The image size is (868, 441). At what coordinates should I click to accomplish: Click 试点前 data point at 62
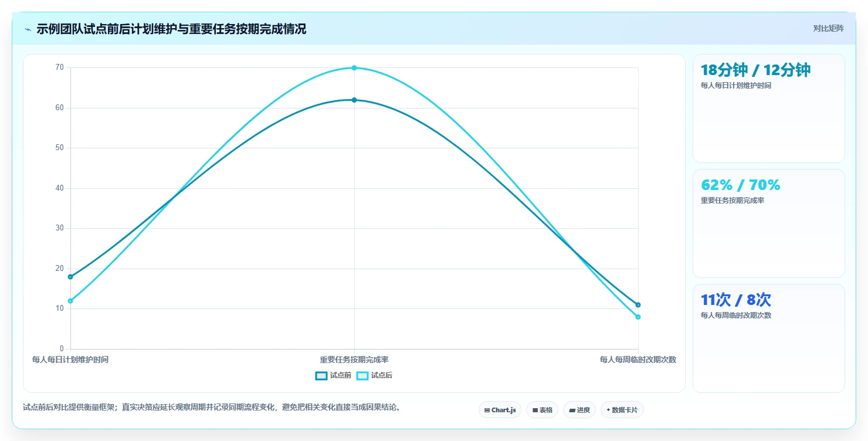pos(354,100)
